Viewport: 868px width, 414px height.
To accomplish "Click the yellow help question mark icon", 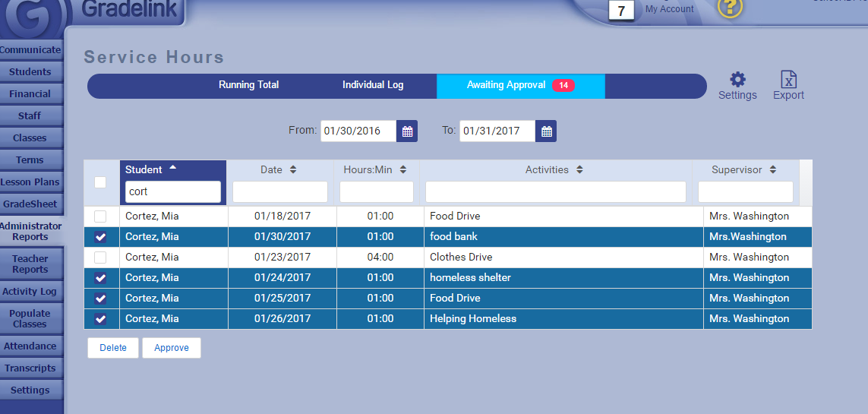I will (x=730, y=8).
